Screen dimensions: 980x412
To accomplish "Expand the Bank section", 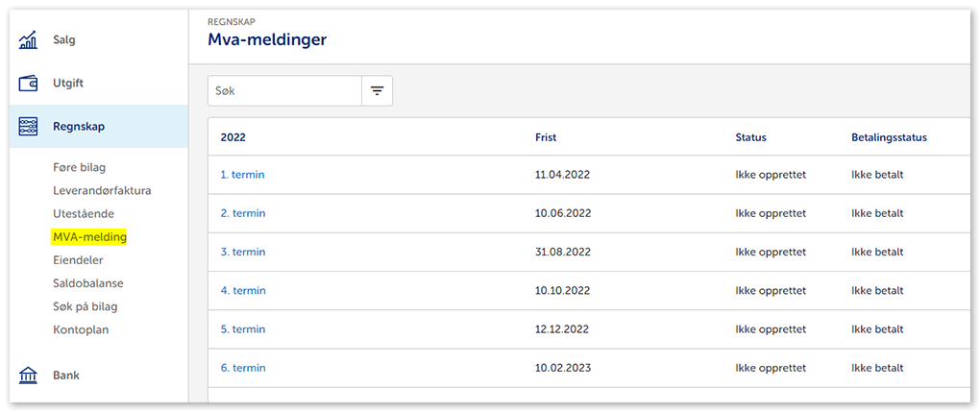I will [66, 376].
